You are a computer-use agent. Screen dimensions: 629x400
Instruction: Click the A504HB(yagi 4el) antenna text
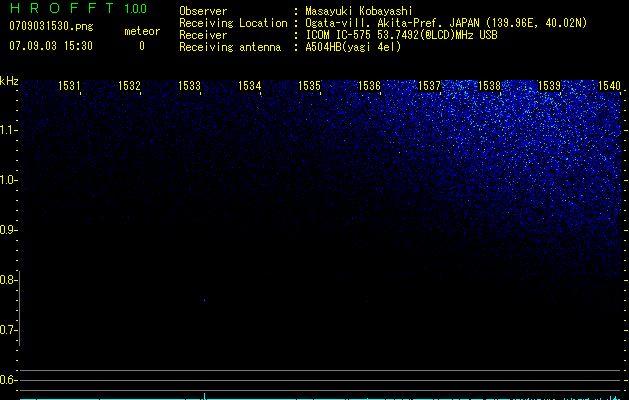tap(353, 47)
